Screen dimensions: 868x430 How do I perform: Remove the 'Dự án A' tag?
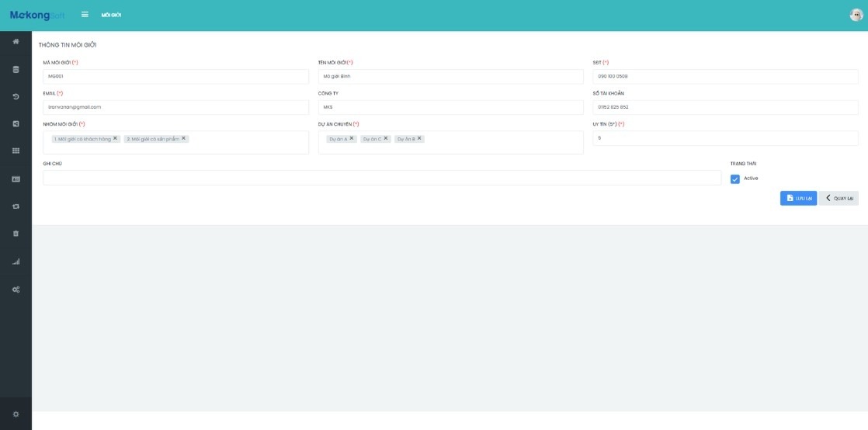pyautogui.click(x=352, y=138)
